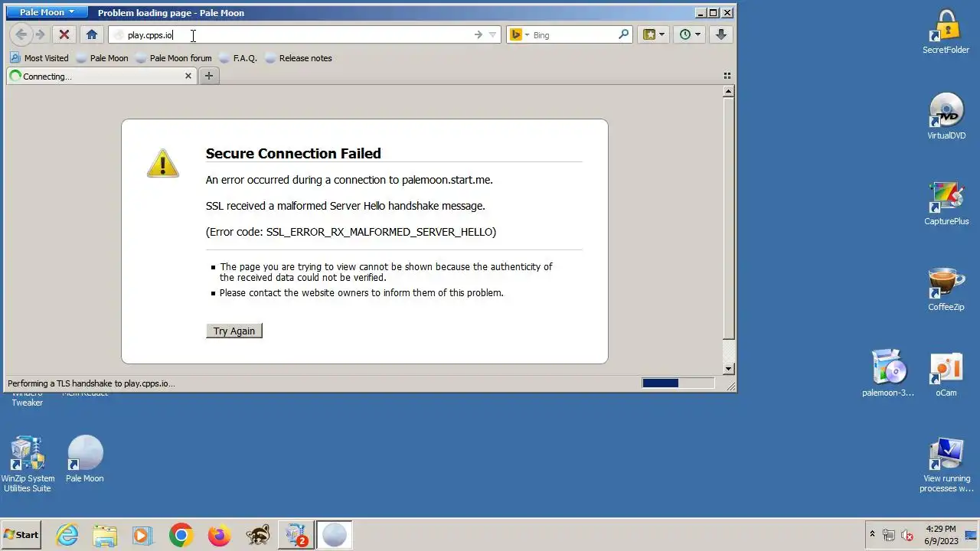This screenshot has height=551, width=980.
Task: Launch Internet Explorer from the taskbar
Action: click(67, 535)
